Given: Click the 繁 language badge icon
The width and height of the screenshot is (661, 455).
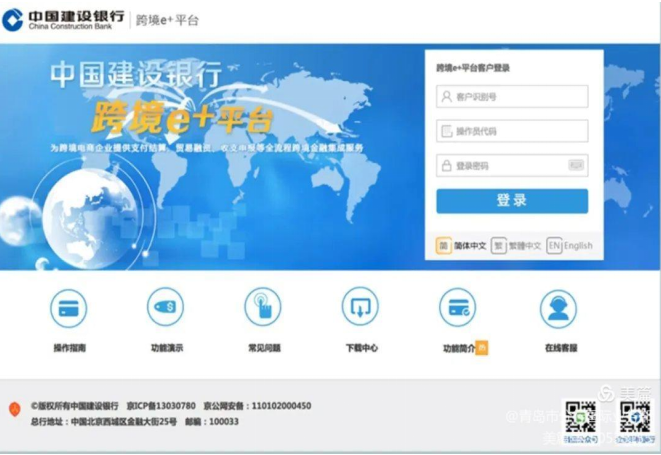Looking at the screenshot, I should [x=498, y=245].
